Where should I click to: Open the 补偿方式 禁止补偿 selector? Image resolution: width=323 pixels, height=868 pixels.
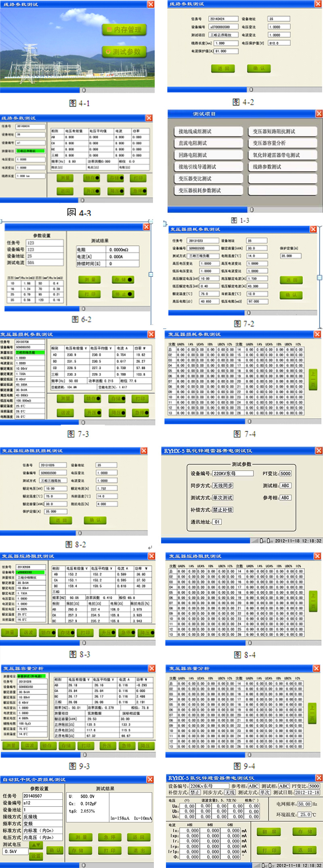click(223, 510)
